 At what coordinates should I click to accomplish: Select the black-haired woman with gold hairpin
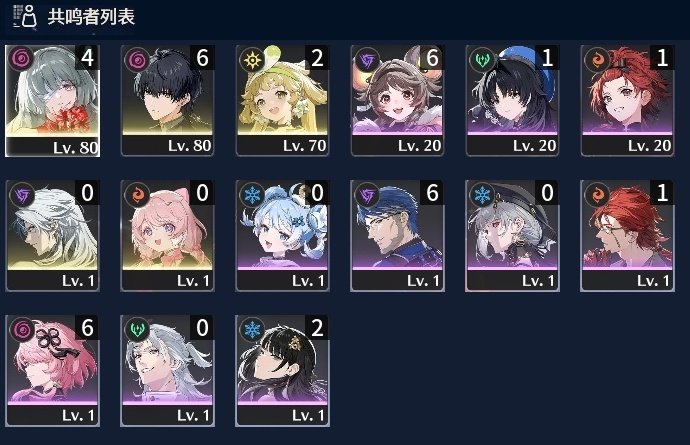coord(282,371)
